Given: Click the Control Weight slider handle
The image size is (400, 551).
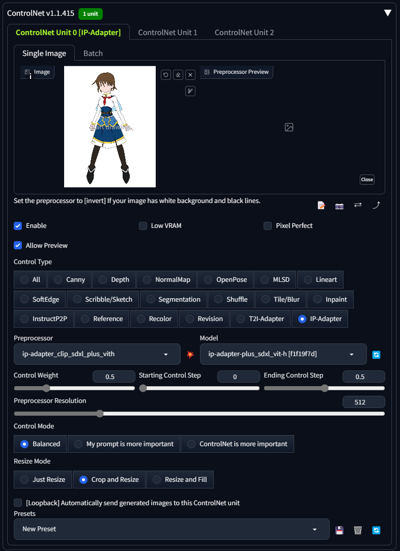Looking at the screenshot, I should (x=46, y=388).
